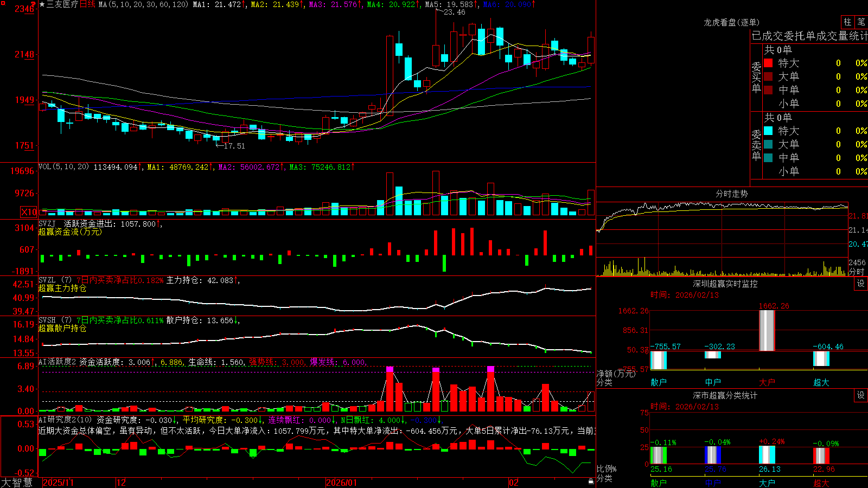868x488 pixels.
Task: Click the AI研究度2(10) indicator name
Action: (x=65, y=420)
